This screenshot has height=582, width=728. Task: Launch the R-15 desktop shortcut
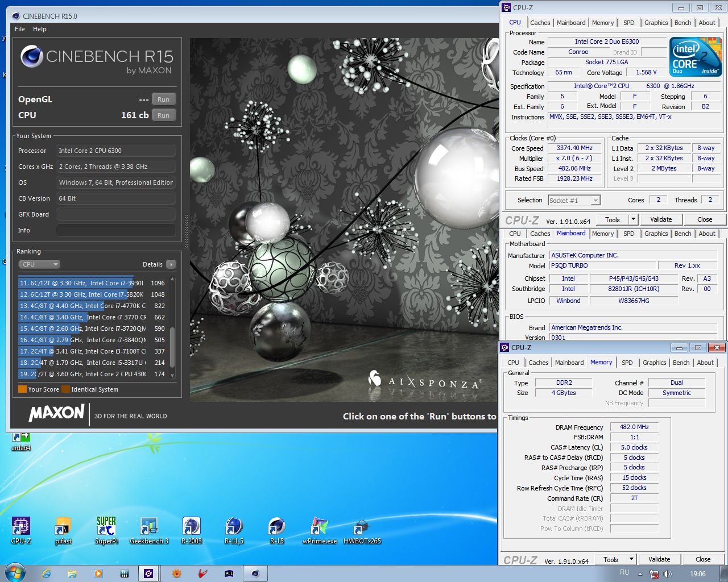click(276, 530)
